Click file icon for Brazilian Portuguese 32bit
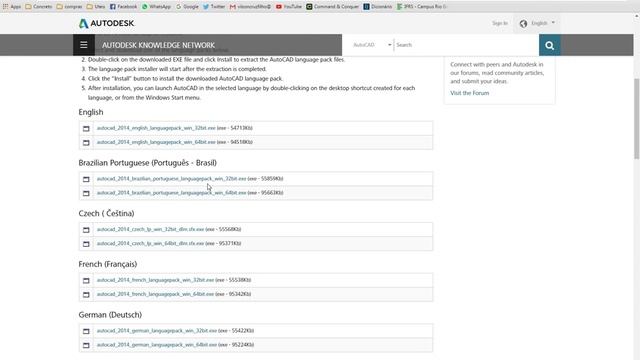Viewport: 640px width, 360px height. click(x=86, y=179)
